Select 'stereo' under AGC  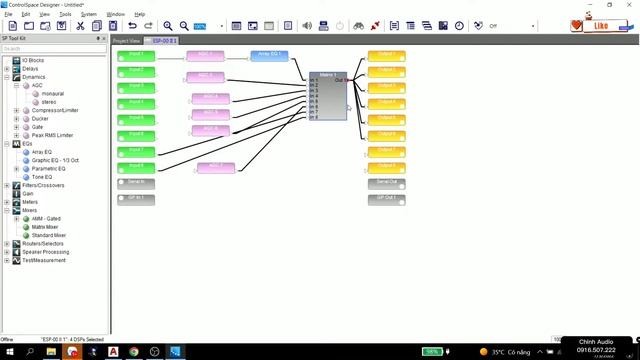49,102
